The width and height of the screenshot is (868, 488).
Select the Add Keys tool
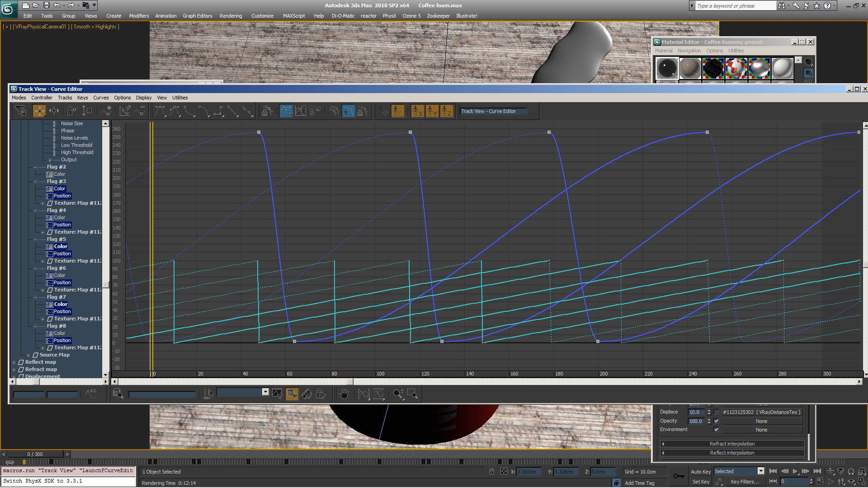(107, 111)
